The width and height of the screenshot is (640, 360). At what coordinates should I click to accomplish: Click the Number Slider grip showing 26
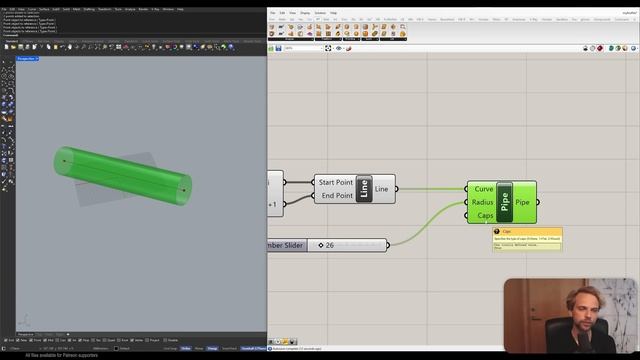pyautogui.click(x=321, y=245)
